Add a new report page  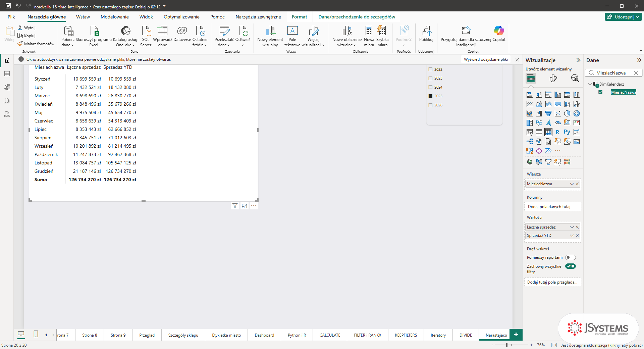[516, 335]
